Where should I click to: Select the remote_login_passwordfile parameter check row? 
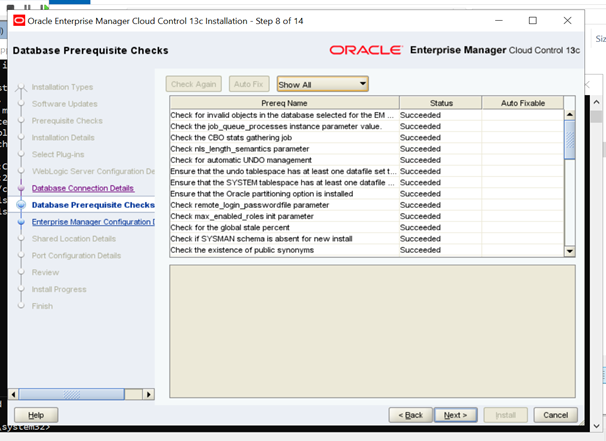(284, 205)
